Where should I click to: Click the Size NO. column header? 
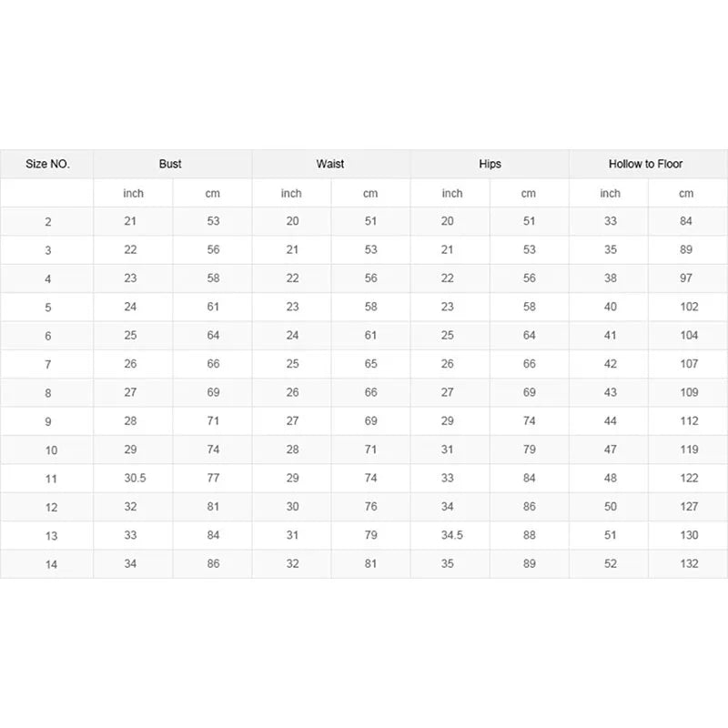point(47,165)
